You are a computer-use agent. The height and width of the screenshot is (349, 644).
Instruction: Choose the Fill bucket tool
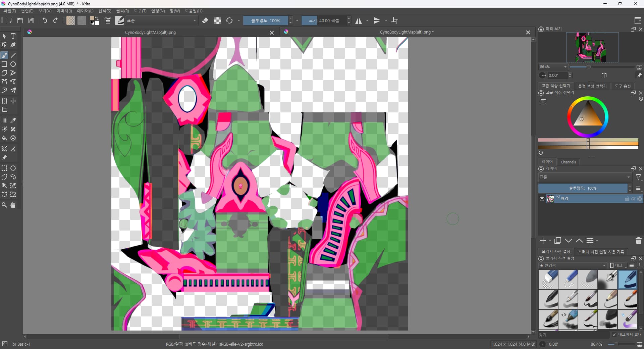pos(4,138)
